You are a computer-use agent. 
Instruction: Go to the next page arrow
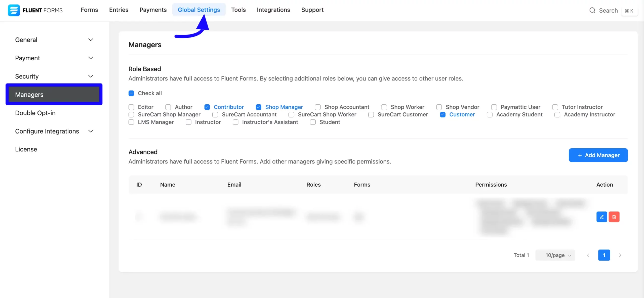pyautogui.click(x=620, y=255)
